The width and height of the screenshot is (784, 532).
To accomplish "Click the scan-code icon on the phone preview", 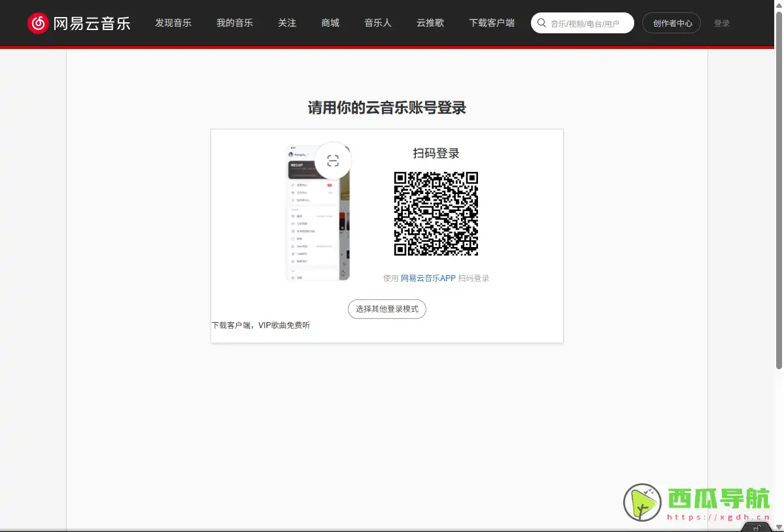I will pos(333,160).
